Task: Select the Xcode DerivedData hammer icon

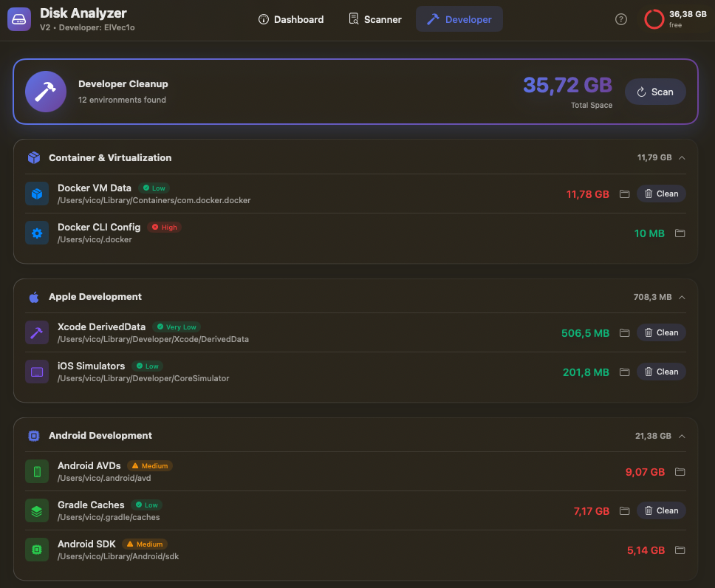Action: point(36,332)
